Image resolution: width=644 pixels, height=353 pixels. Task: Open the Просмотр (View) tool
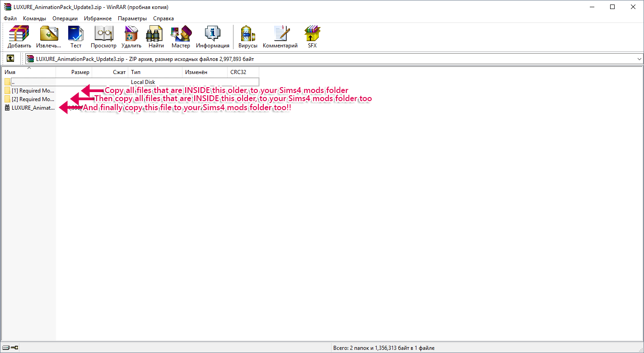click(103, 37)
